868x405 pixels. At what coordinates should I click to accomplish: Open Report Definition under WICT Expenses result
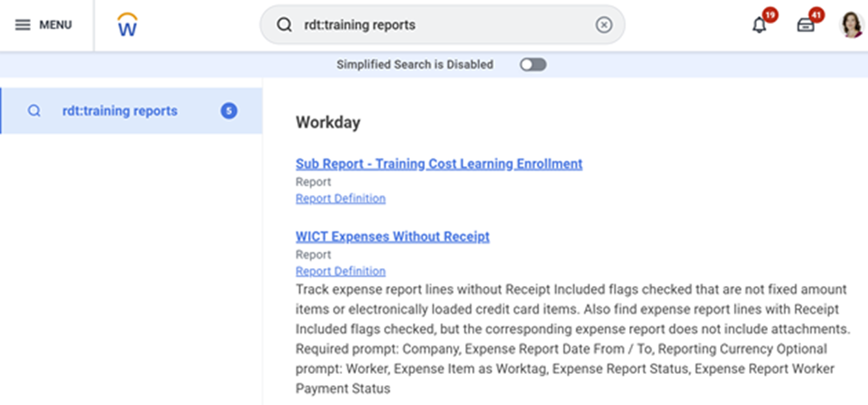[x=340, y=271]
